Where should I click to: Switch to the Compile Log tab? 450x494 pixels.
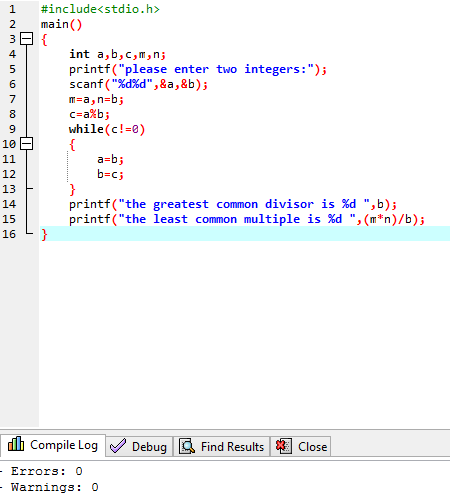(53, 445)
